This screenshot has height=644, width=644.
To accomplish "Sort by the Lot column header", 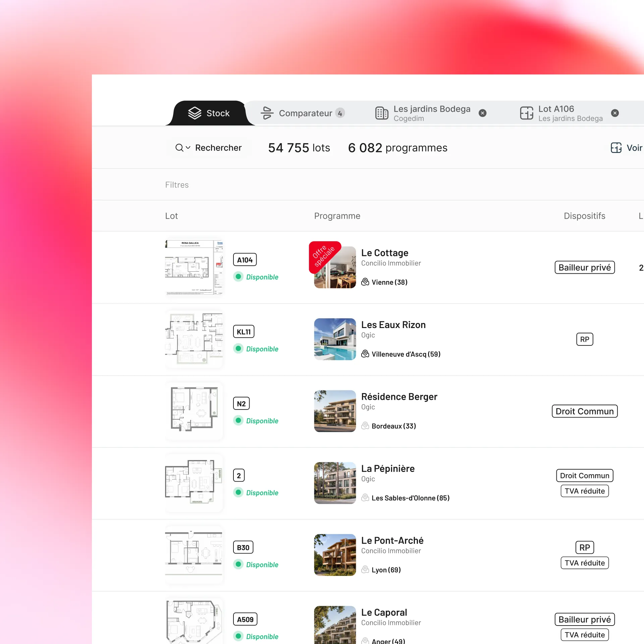I will (x=171, y=216).
